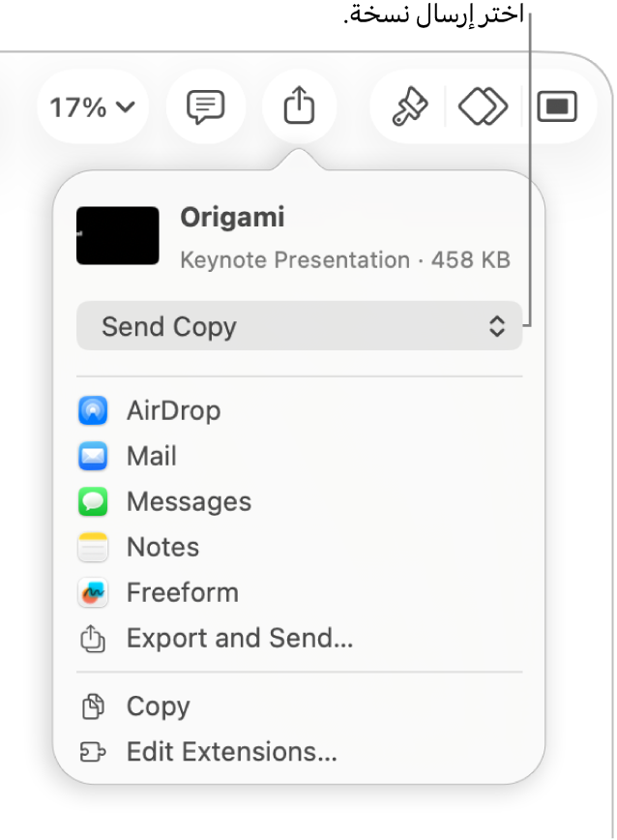Click the Mail app icon

click(94, 456)
